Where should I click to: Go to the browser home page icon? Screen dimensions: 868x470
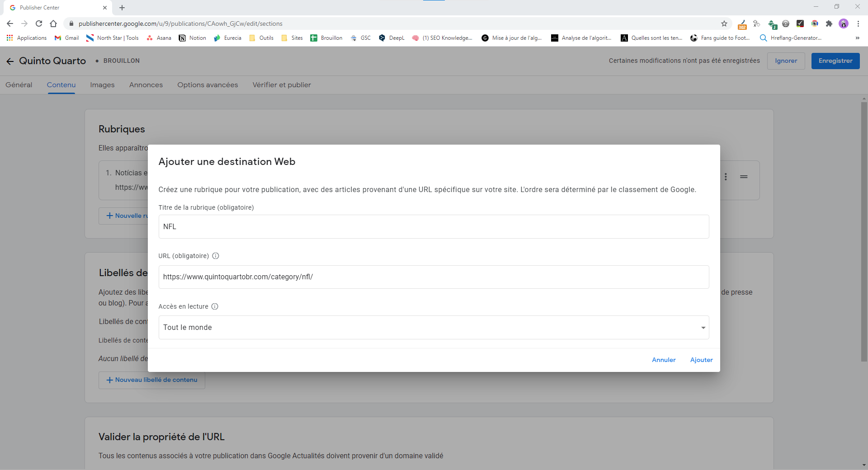point(53,23)
